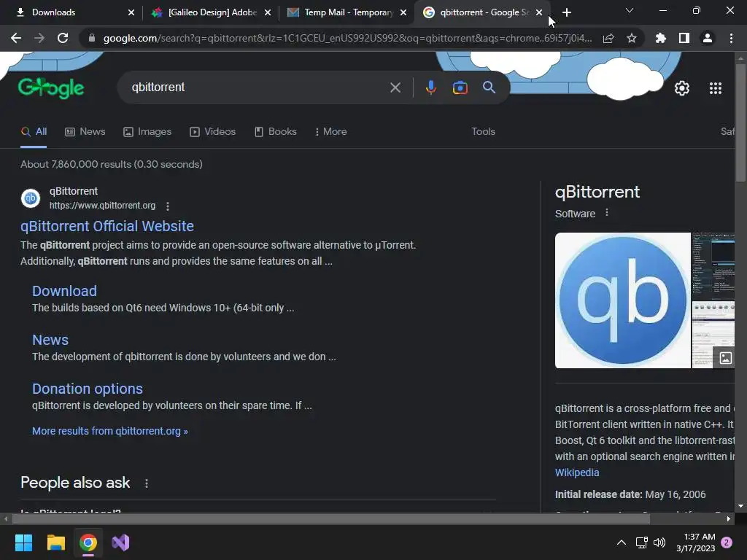747x560 pixels.
Task: Toggle the browser side panel icon
Action: point(684,38)
